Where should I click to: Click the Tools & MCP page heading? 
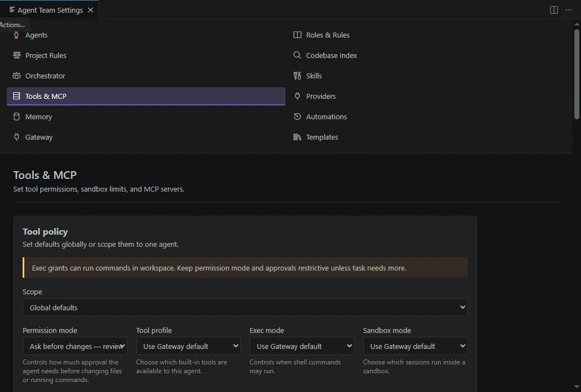pos(45,175)
